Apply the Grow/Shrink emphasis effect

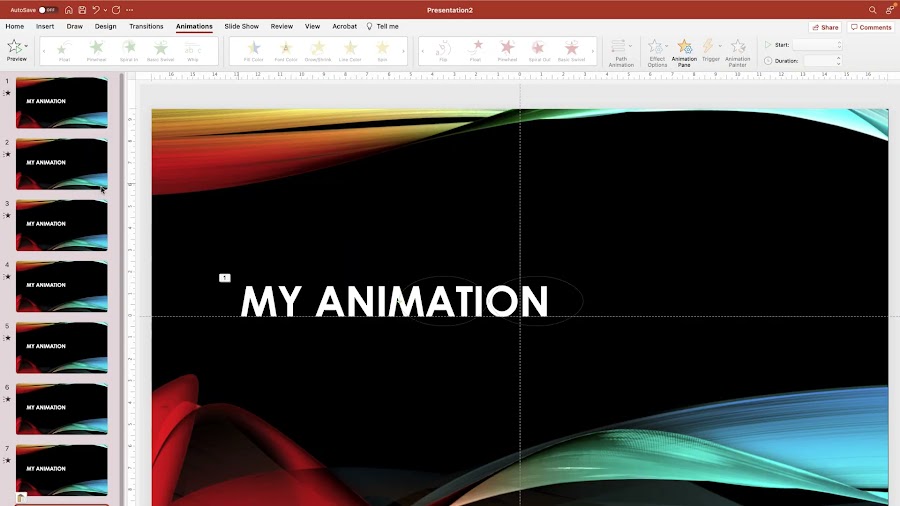[x=318, y=50]
